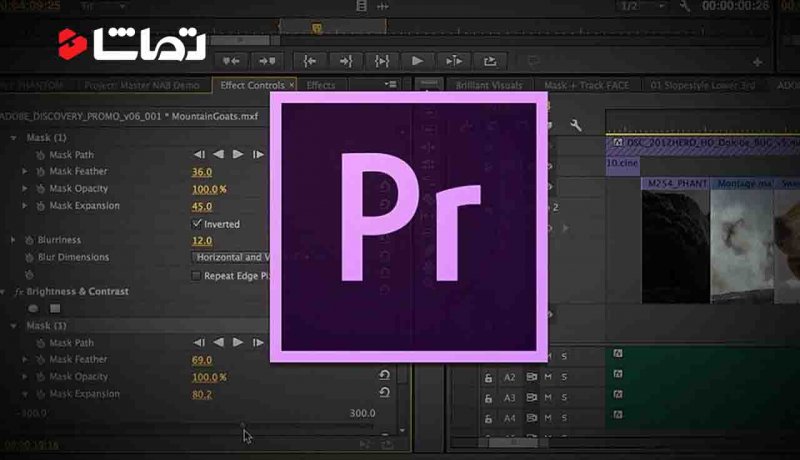Viewport: 800px width, 460px height.
Task: Solo audio track A4
Action: coord(564,418)
